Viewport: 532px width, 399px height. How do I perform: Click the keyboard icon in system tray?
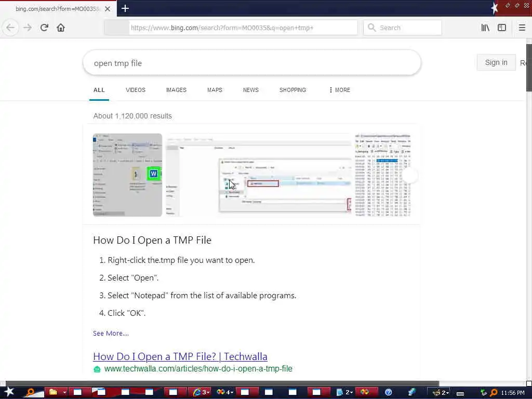click(x=460, y=393)
